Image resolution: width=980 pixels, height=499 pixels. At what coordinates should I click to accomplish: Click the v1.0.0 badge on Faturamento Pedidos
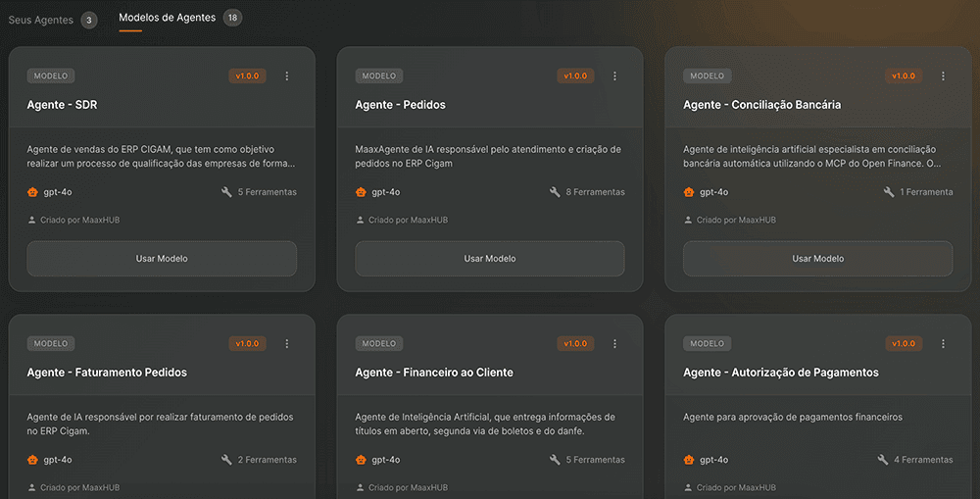tap(248, 343)
